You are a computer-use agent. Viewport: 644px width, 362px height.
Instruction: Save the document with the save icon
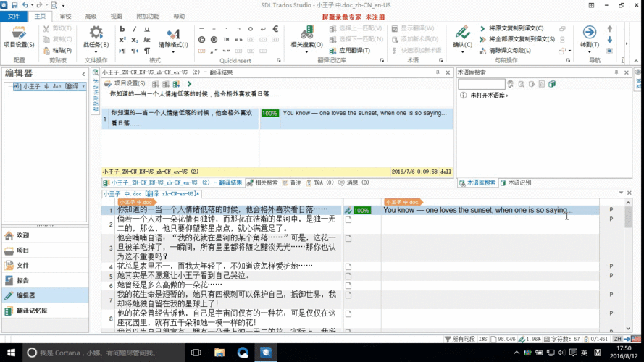pyautogui.click(x=14, y=5)
